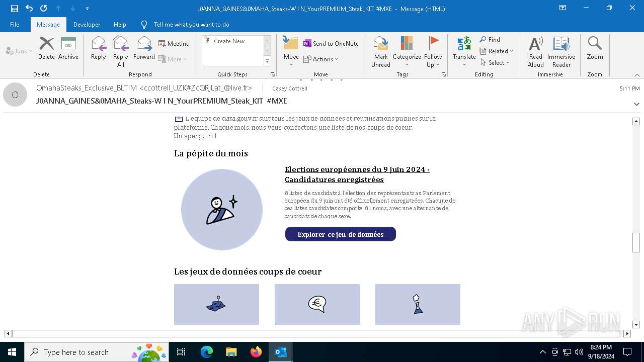
Task: Go to Next Item arrow
Action: click(73, 8)
